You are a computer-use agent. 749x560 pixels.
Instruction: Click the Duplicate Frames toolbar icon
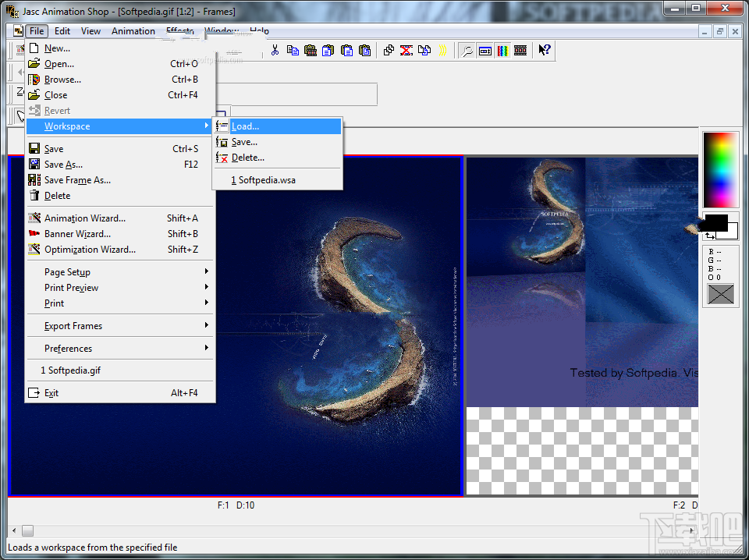389,50
